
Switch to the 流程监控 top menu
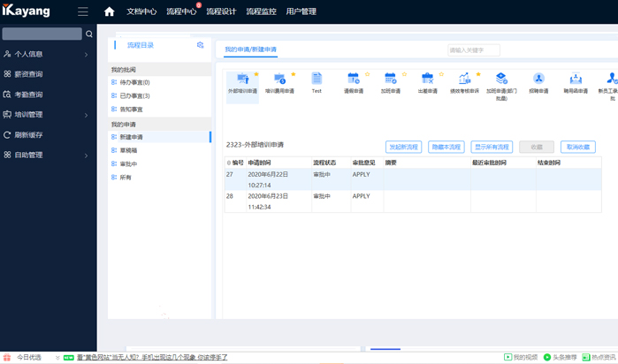pyautogui.click(x=261, y=11)
